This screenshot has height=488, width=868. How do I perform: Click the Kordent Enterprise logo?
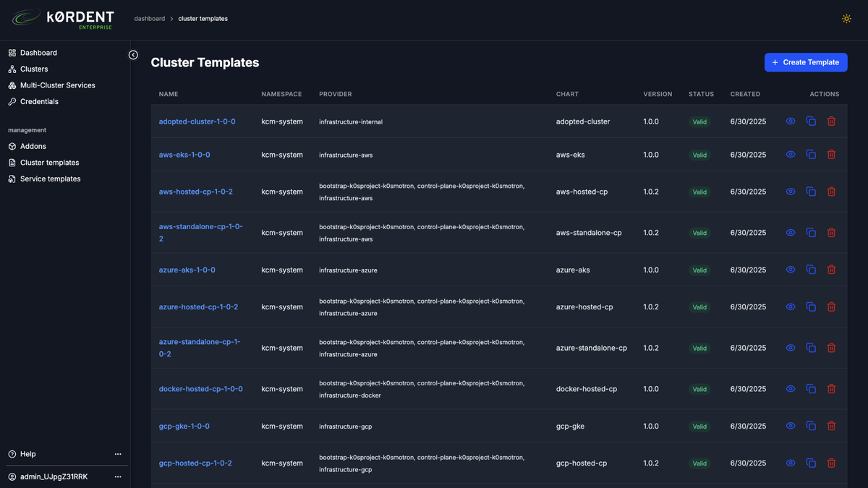[x=62, y=18]
